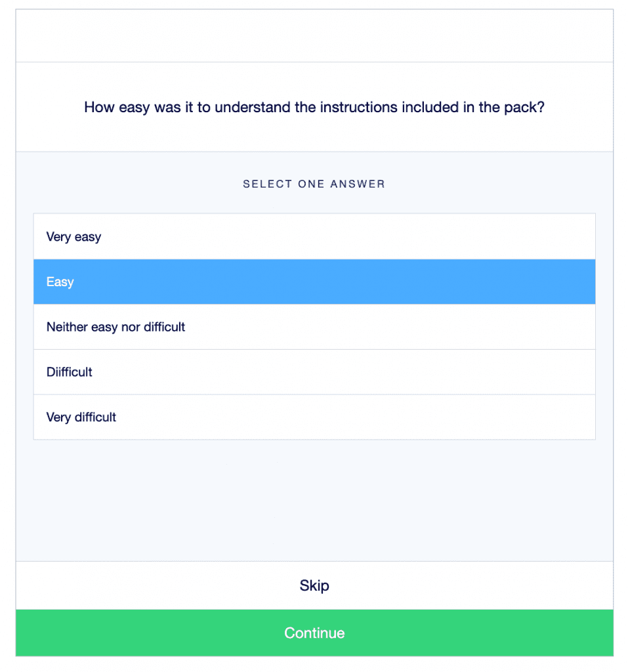This screenshot has height=672, width=628.
Task: Select the "Diifficult" answer row
Action: (x=314, y=372)
